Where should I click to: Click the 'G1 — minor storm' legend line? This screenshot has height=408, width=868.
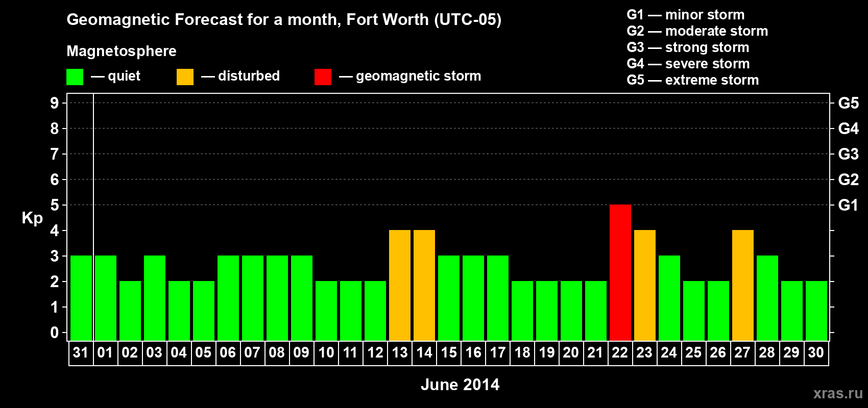point(685,15)
